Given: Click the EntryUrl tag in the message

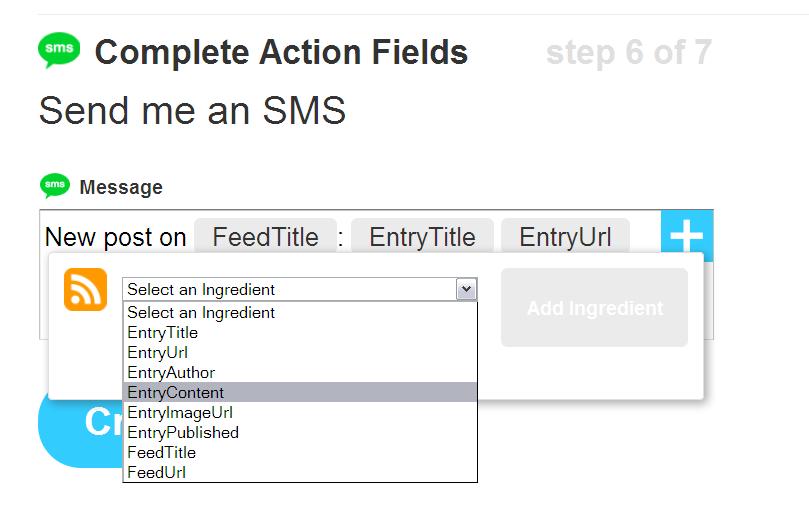Looking at the screenshot, I should [x=565, y=237].
